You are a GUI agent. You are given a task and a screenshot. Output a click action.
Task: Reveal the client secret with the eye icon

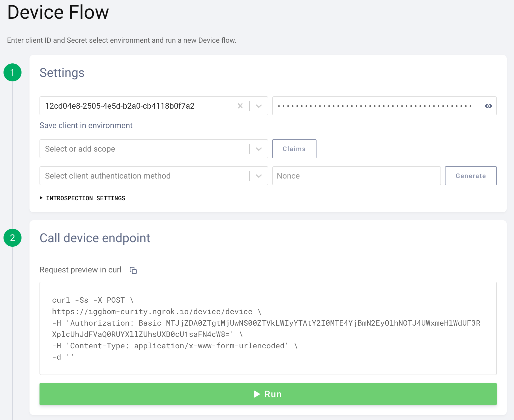pos(488,106)
